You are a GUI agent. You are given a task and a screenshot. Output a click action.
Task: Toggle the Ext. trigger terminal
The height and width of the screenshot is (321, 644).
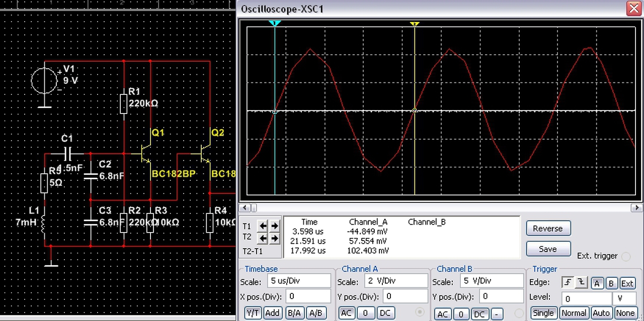626,257
